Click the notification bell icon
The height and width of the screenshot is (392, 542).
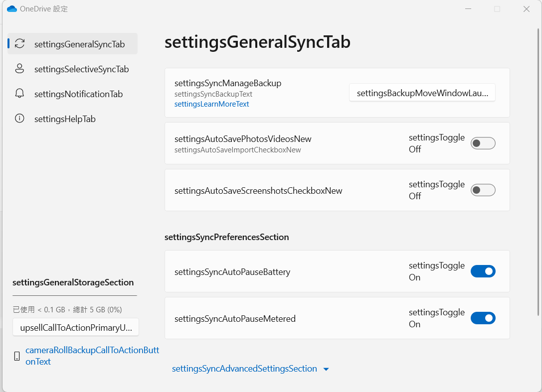(20, 93)
